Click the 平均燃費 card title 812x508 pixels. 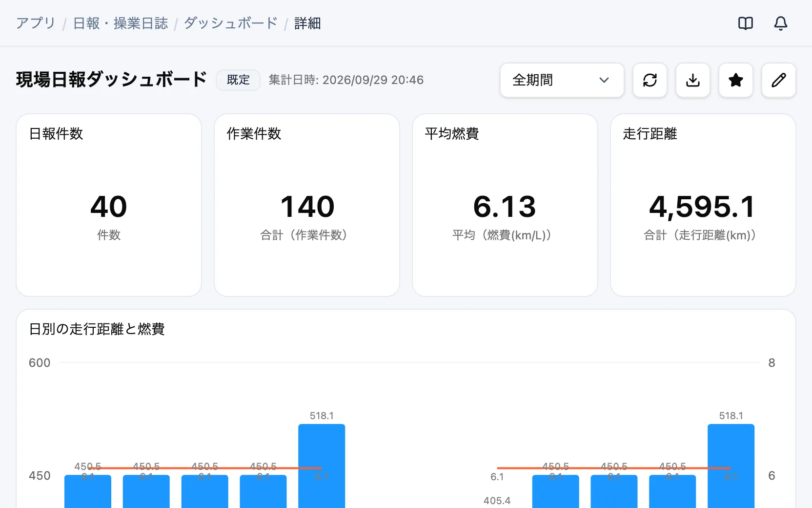click(452, 134)
